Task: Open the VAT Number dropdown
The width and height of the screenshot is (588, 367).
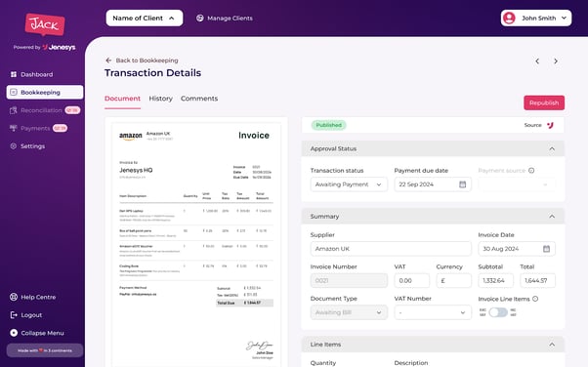Action: (433, 312)
